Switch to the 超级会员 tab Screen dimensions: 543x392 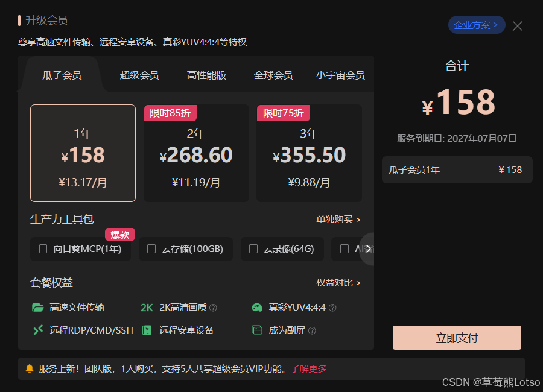coord(139,75)
